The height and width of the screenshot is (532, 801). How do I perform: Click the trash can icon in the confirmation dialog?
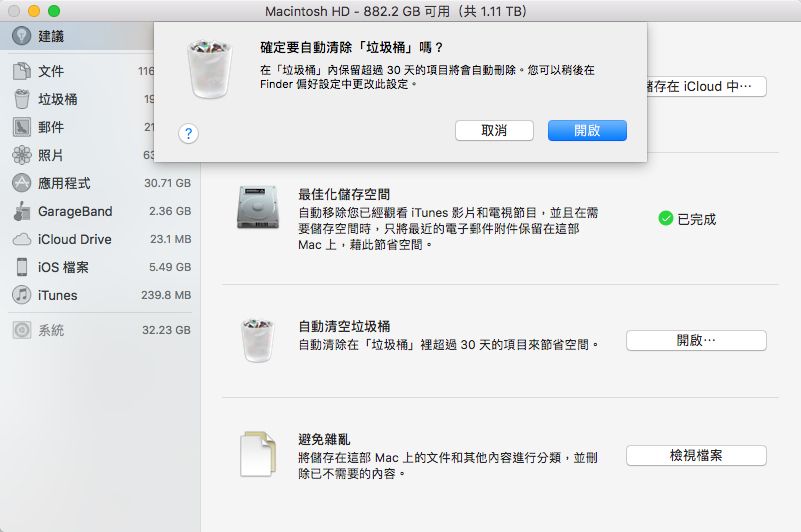pos(209,69)
